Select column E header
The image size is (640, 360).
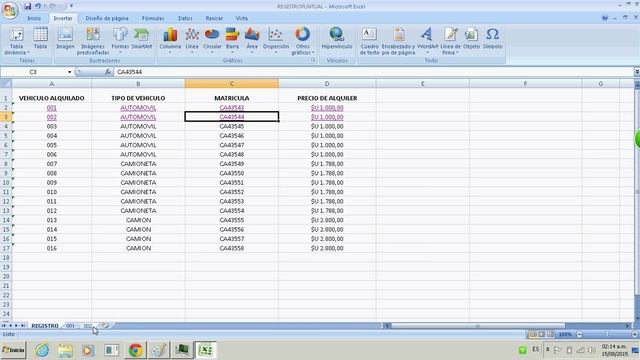422,84
